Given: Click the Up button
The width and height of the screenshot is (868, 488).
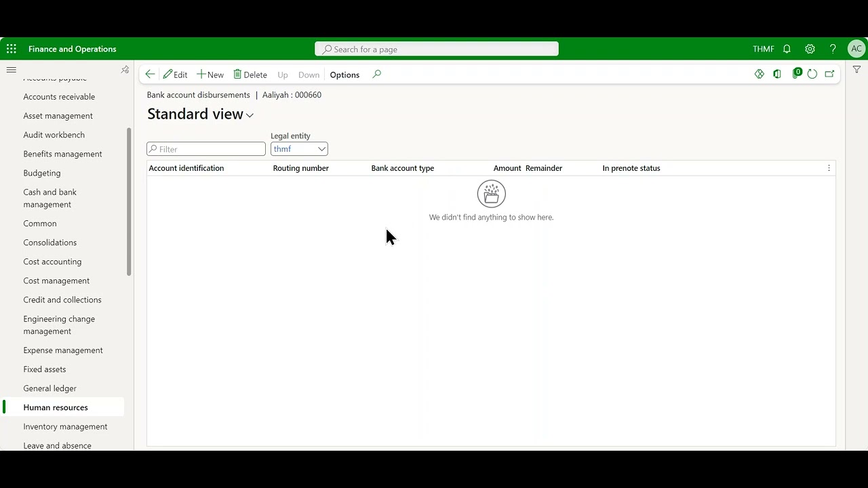Looking at the screenshot, I should (283, 75).
